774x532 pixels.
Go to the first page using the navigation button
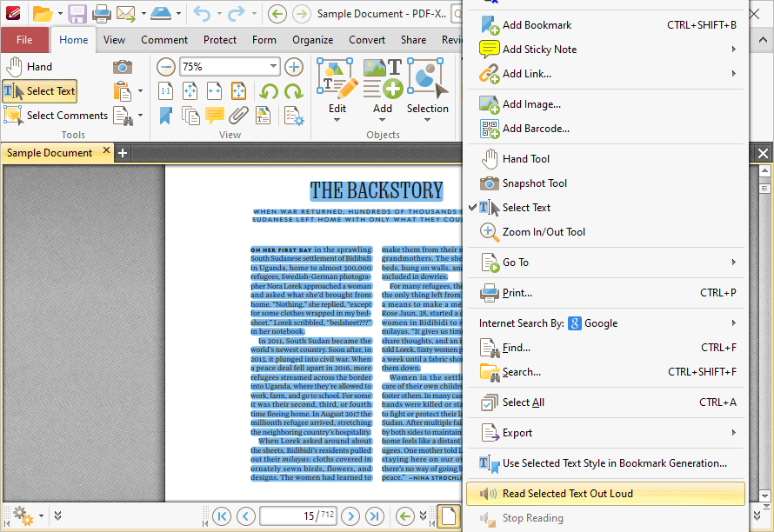[222, 516]
